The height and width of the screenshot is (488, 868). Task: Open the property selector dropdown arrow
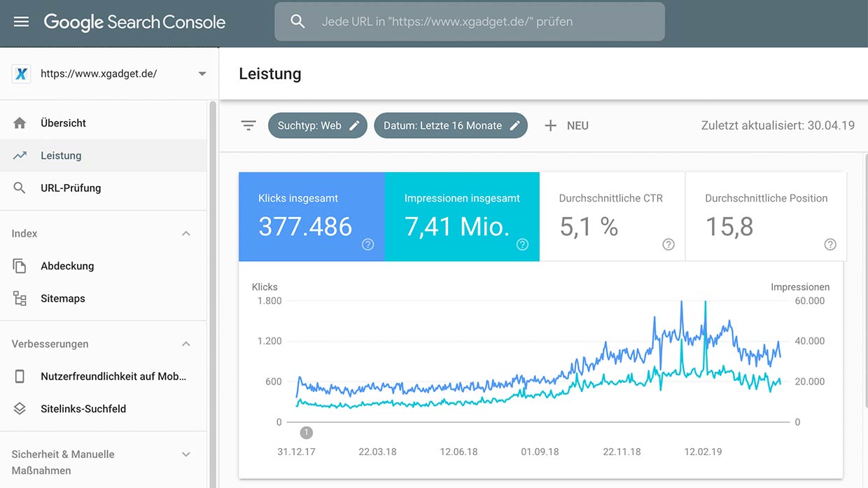[x=202, y=74]
